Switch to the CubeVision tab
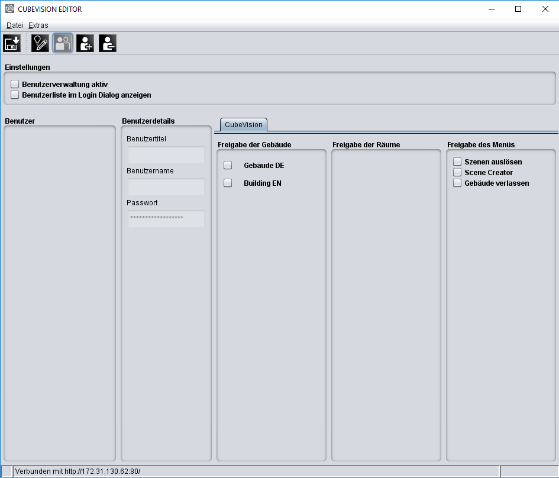The image size is (559, 478). pos(243,125)
